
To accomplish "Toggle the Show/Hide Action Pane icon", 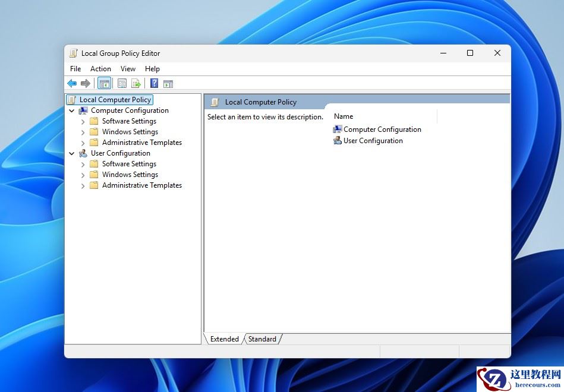I will [x=168, y=84].
